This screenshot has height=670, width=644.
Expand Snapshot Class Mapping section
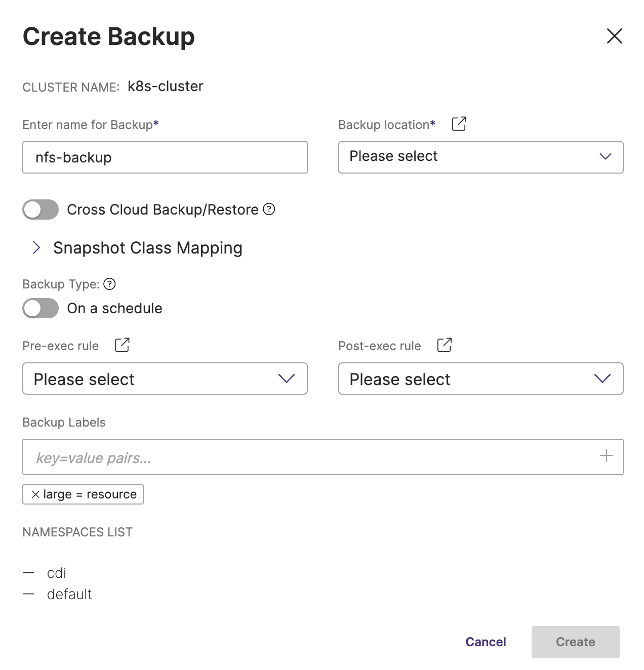pyautogui.click(x=36, y=248)
